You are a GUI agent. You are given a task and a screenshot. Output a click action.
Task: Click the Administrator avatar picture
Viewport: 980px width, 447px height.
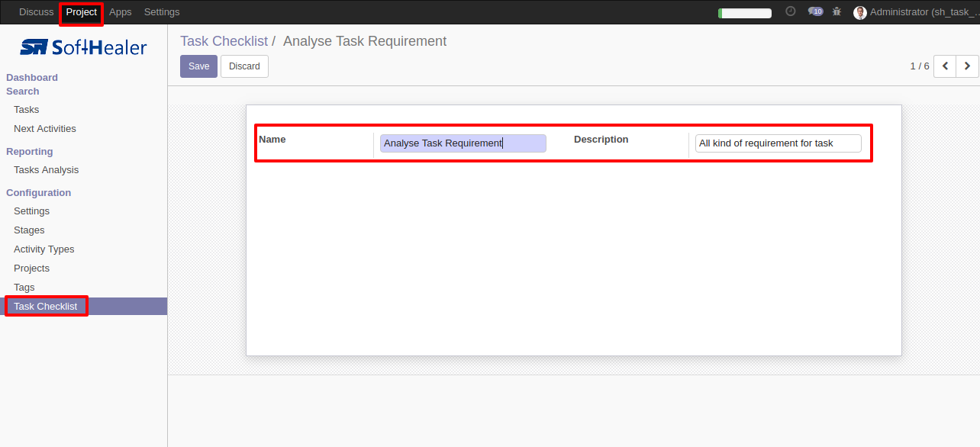point(860,12)
